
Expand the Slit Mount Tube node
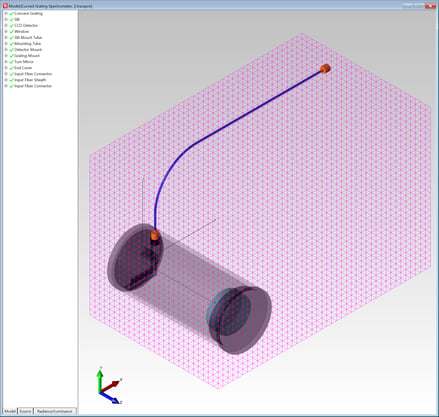(6, 37)
